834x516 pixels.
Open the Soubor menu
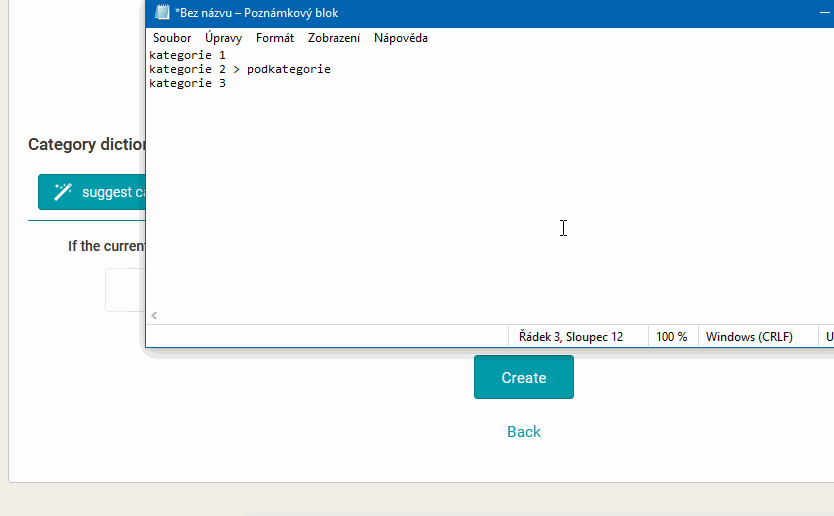point(172,38)
